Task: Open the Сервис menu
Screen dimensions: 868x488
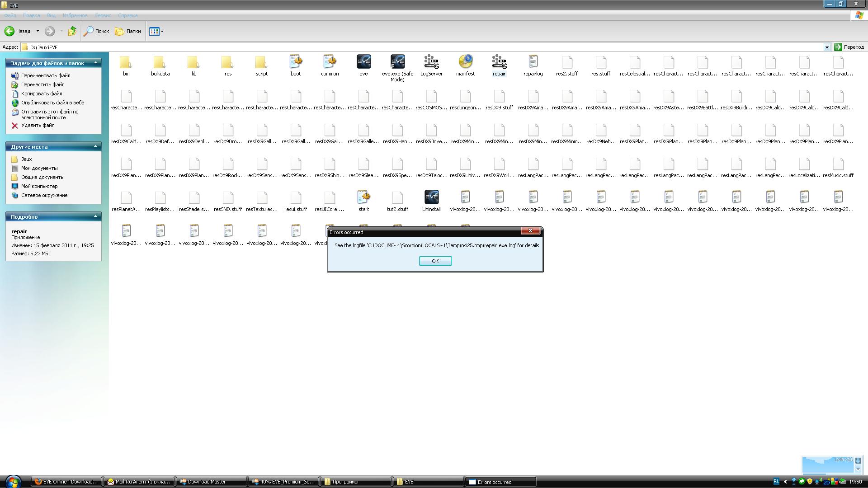Action: (x=103, y=15)
